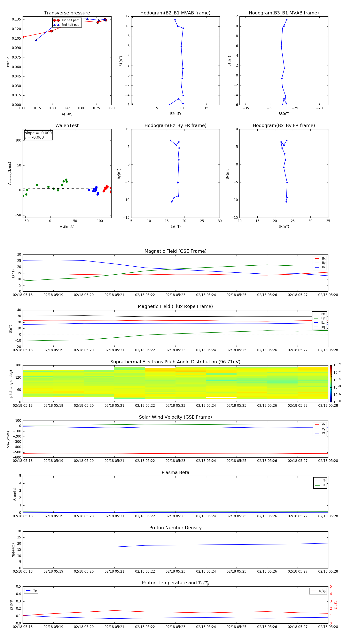Click 'Vy' in the solar wind legend

point(324,429)
